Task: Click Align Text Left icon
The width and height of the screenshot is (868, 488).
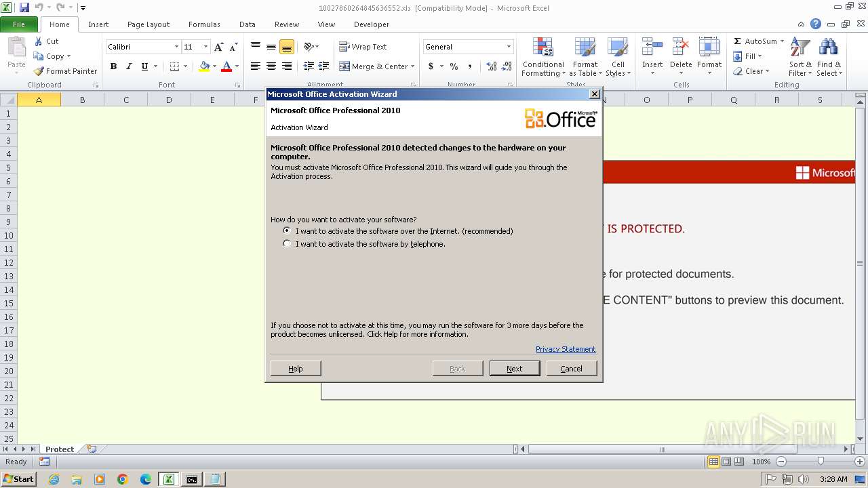Action: click(x=256, y=66)
